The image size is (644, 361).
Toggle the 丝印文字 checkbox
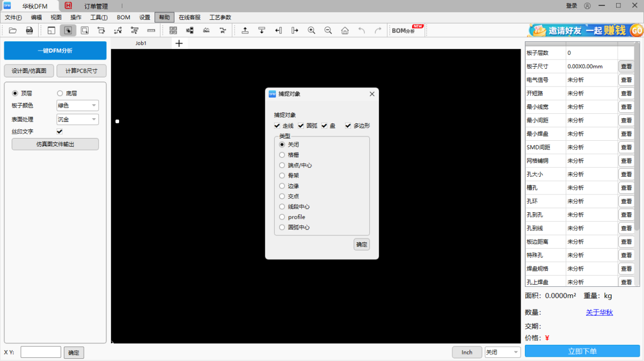(x=60, y=132)
